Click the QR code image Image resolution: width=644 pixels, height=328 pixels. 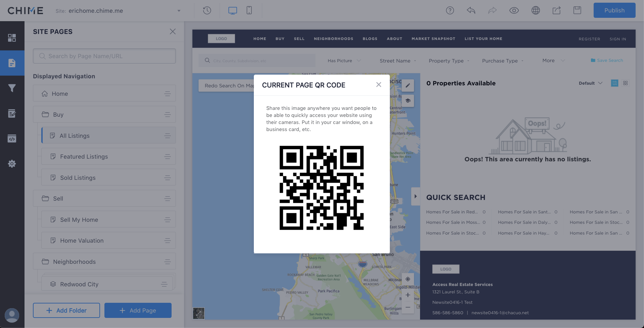point(322,188)
